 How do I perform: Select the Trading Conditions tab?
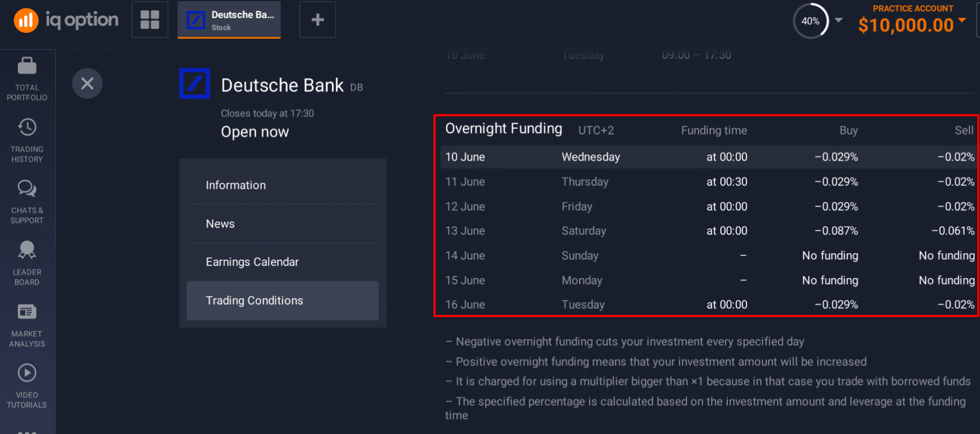(x=254, y=300)
